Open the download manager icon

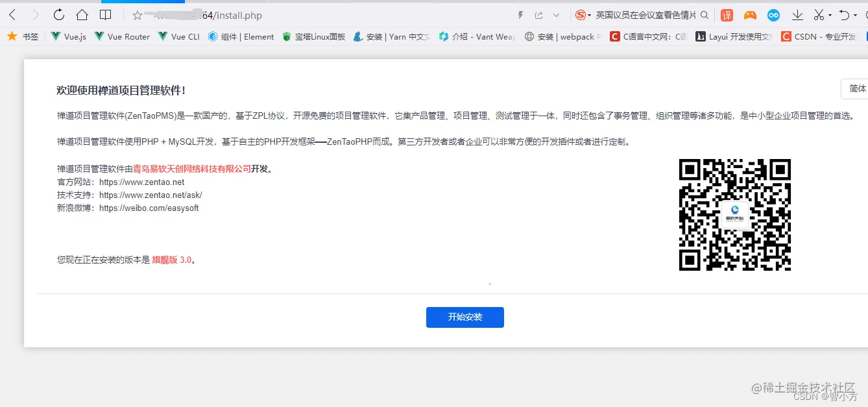tap(797, 15)
